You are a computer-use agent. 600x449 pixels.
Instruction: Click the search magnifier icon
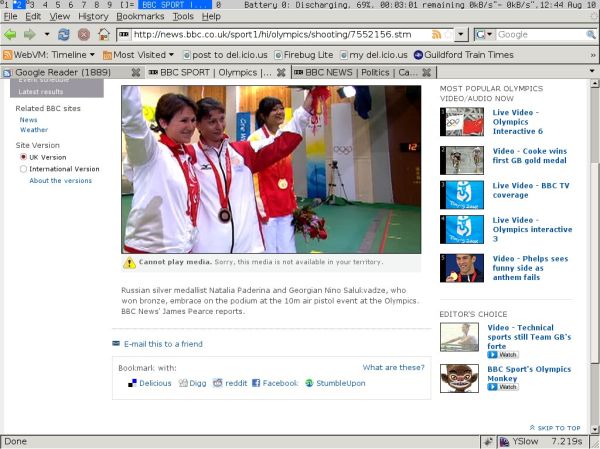pos(591,35)
